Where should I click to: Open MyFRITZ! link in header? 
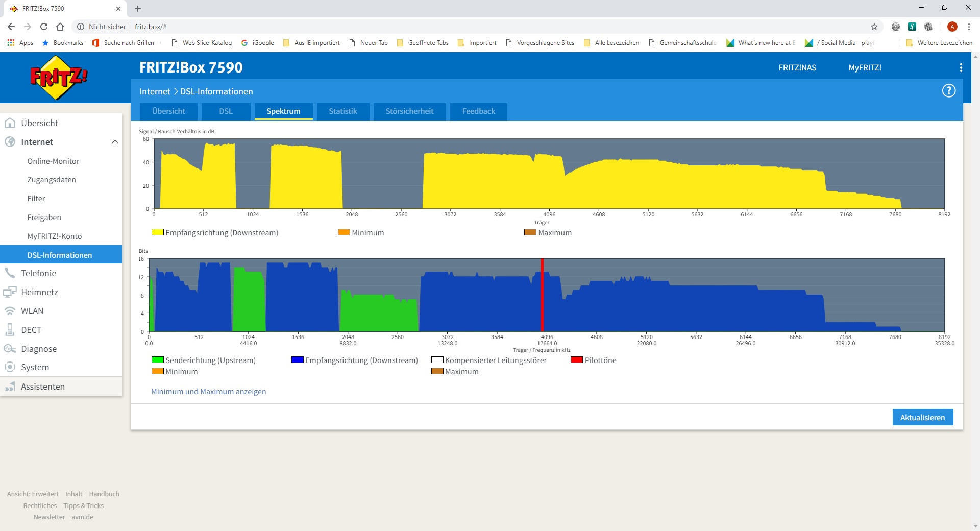click(x=865, y=67)
